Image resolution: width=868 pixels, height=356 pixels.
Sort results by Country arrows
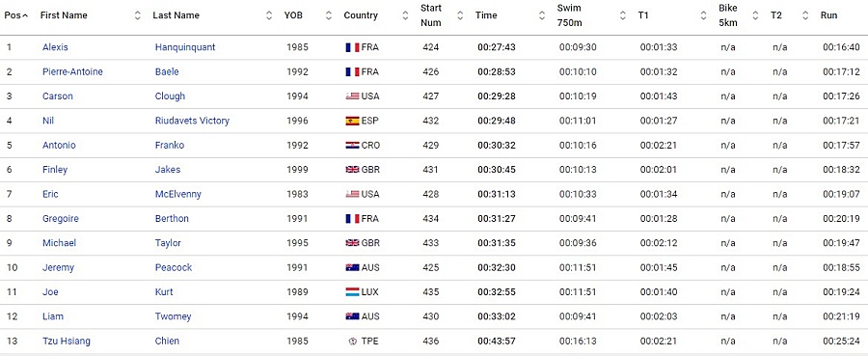(x=405, y=15)
